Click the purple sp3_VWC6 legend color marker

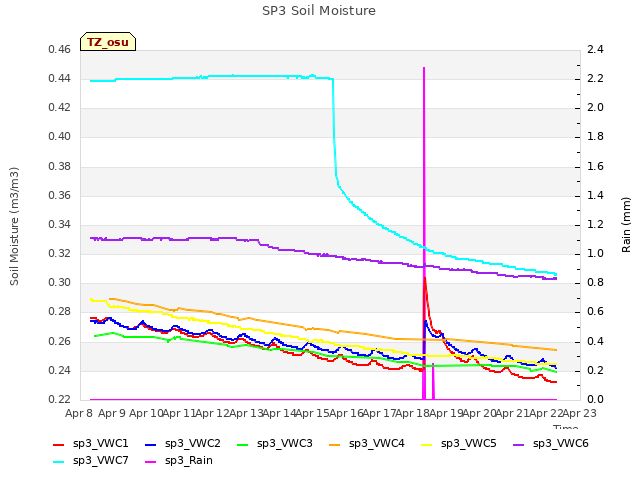pos(519,444)
